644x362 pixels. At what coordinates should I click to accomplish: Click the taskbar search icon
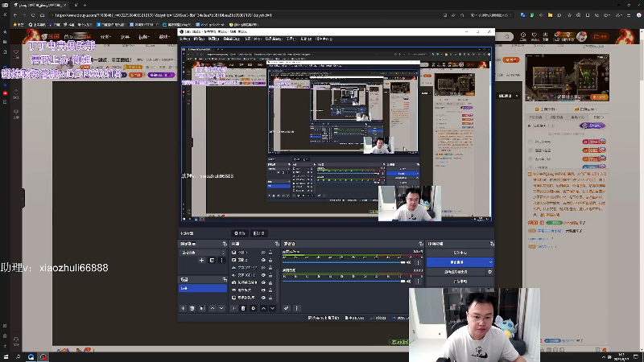tap(18, 357)
